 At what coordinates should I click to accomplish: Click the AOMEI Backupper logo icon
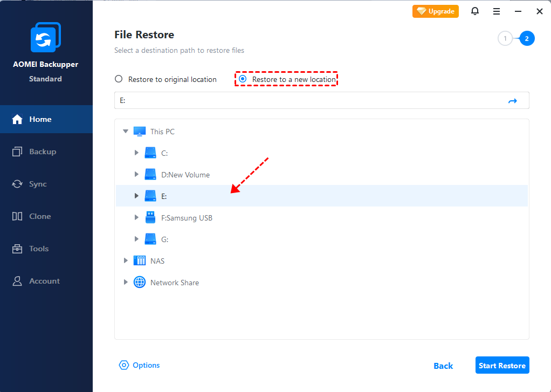point(45,37)
